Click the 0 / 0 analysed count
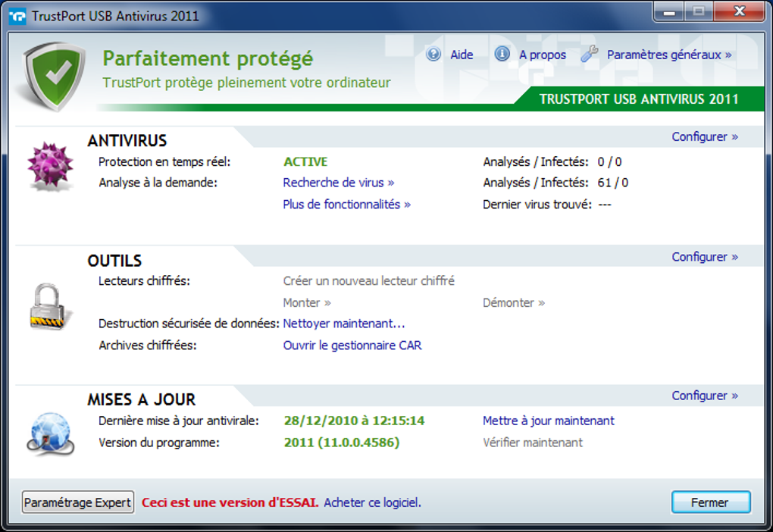 (x=609, y=161)
